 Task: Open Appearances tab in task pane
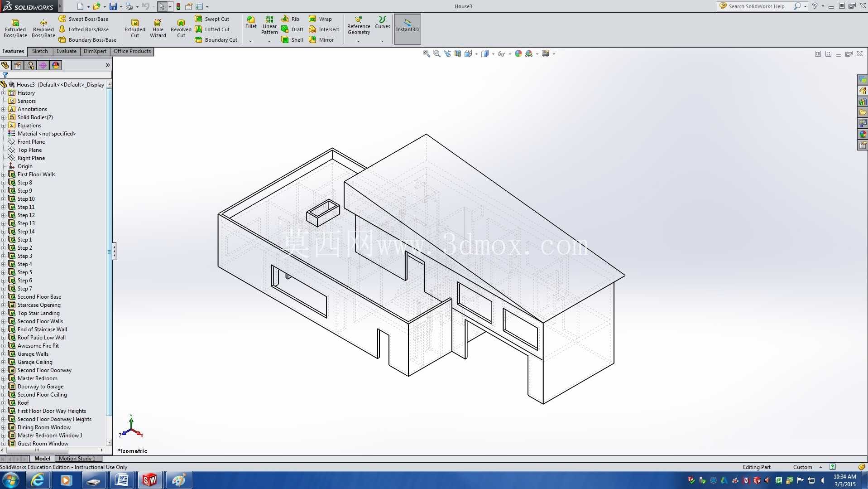863,134
